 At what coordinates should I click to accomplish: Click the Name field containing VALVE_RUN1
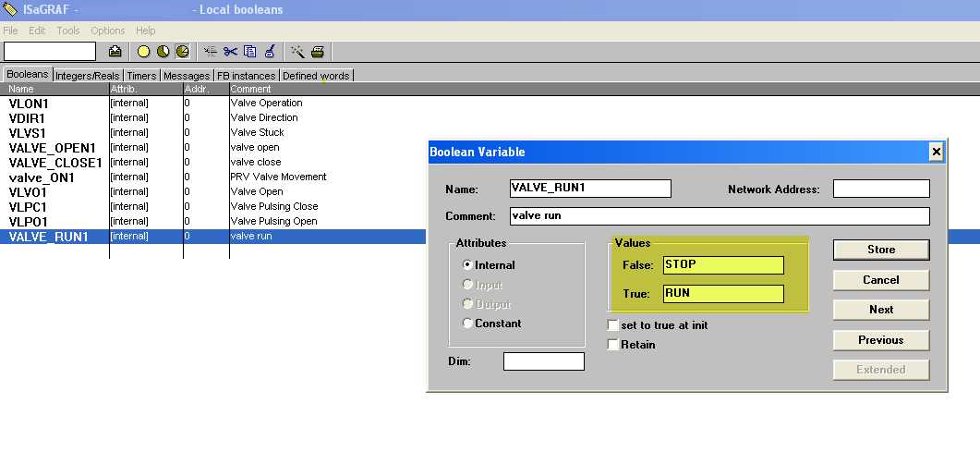tap(590, 189)
